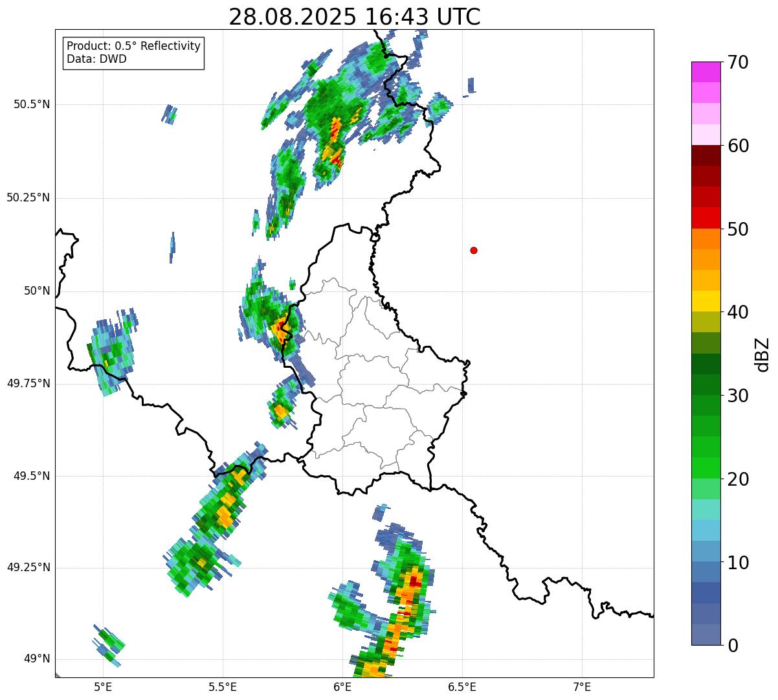The image size is (778, 700).
Task: Select the magenta 70 dBZ color band
Action: (x=706, y=72)
